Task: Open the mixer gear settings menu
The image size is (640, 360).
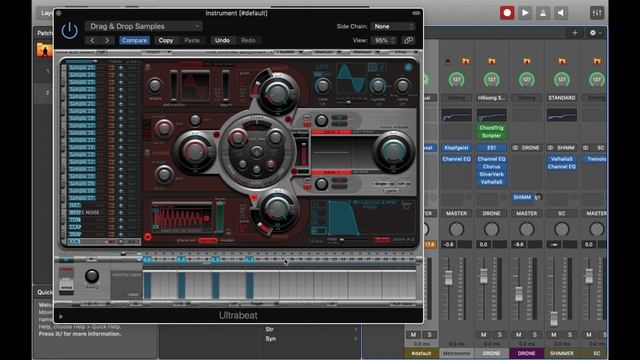Action: click(x=595, y=33)
